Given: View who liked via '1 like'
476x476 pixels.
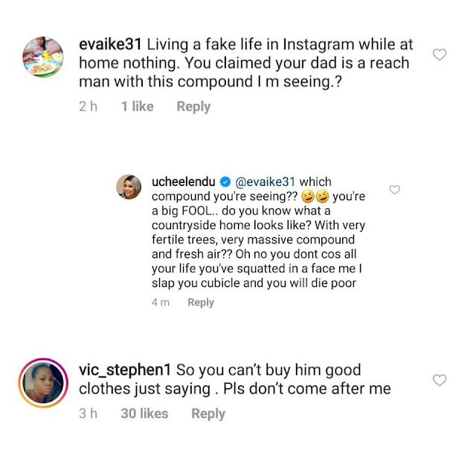Looking at the screenshot, I should click(x=137, y=106).
